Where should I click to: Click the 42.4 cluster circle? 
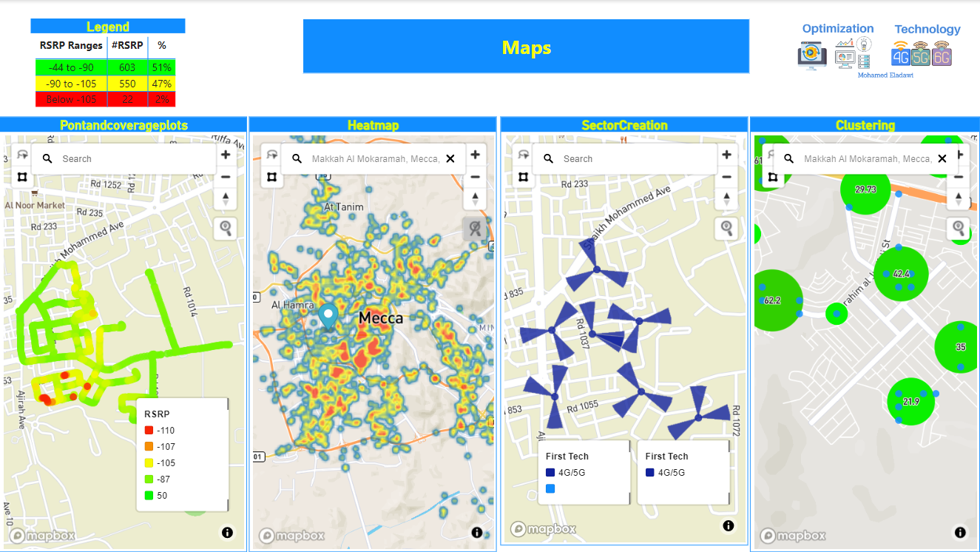pos(901,274)
